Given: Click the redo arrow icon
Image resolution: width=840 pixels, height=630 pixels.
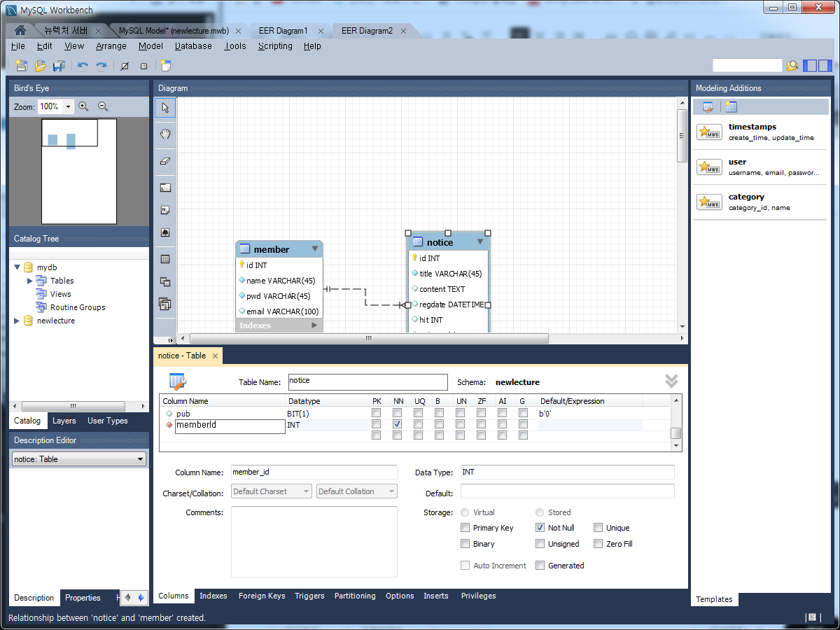Looking at the screenshot, I should point(101,66).
